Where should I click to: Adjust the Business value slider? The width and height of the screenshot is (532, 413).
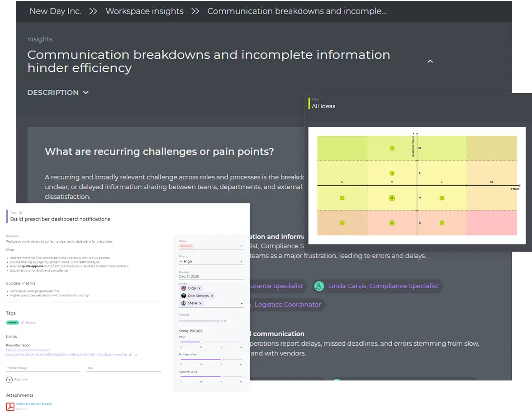(x=222, y=360)
